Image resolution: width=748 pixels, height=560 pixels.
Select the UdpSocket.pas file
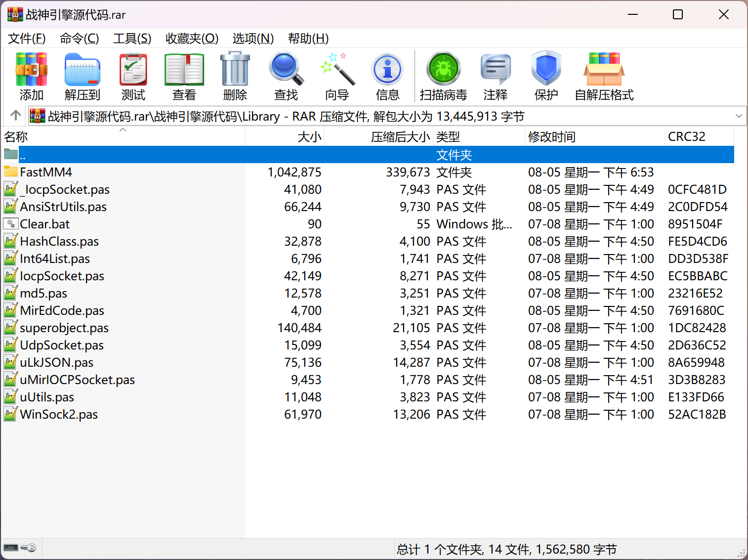(62, 345)
